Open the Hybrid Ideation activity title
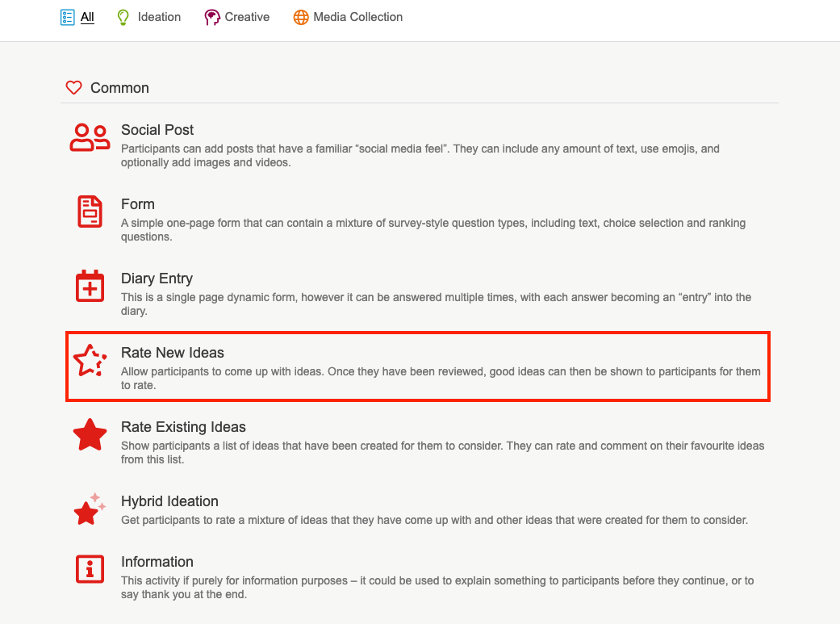This screenshot has width=840, height=624. [169, 501]
